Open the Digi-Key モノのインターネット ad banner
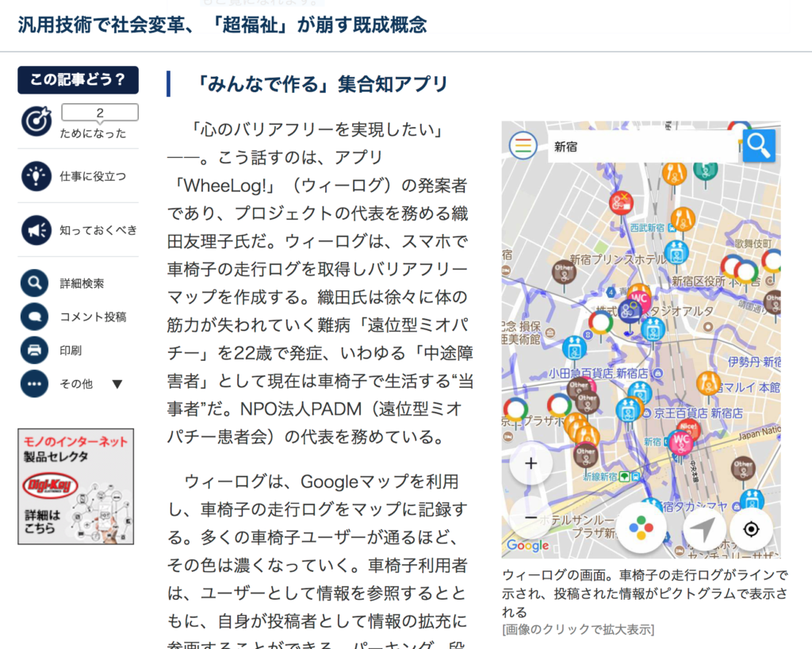Image resolution: width=812 pixels, height=649 pixels. [x=75, y=486]
